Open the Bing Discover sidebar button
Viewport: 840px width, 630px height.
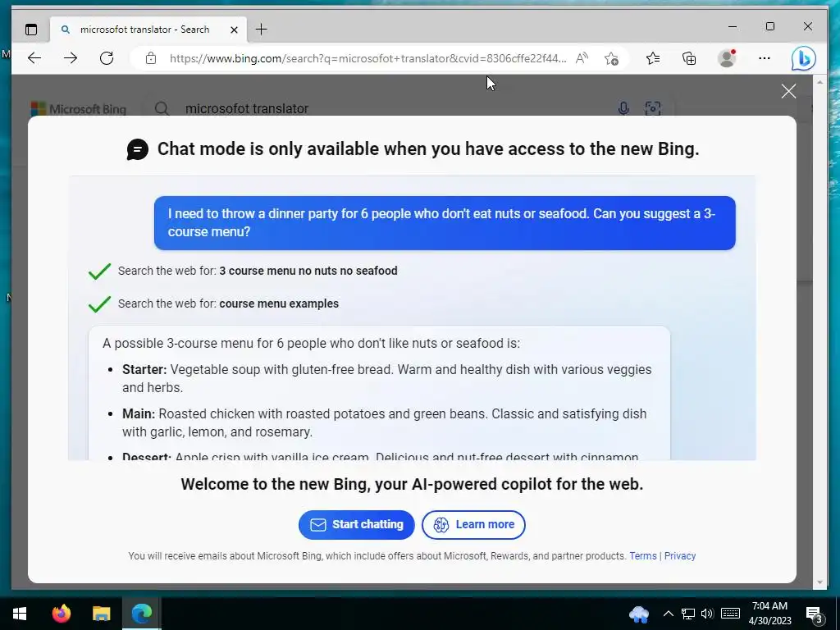click(x=804, y=58)
